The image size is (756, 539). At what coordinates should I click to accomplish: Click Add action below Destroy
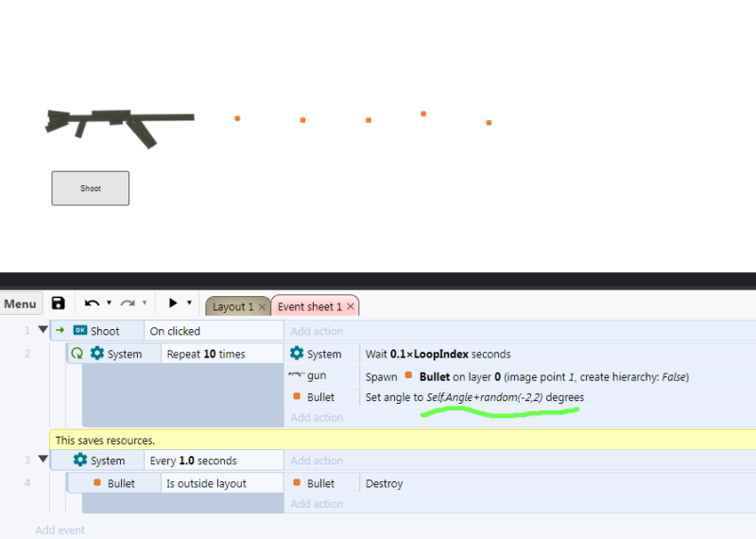click(x=317, y=504)
